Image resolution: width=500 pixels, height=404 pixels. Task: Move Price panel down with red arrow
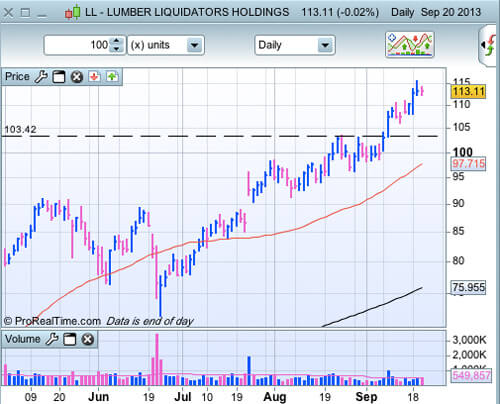tap(94, 77)
